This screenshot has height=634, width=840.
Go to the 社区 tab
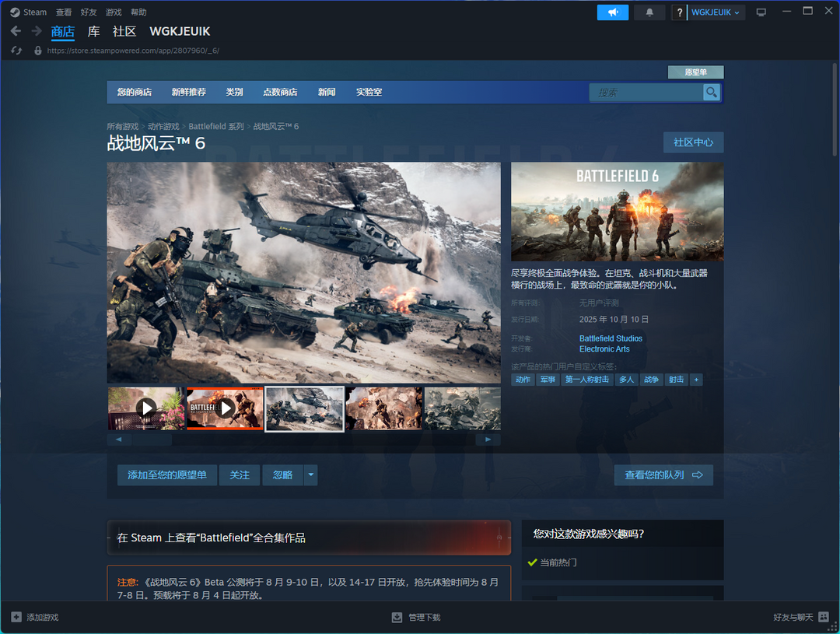tap(124, 32)
